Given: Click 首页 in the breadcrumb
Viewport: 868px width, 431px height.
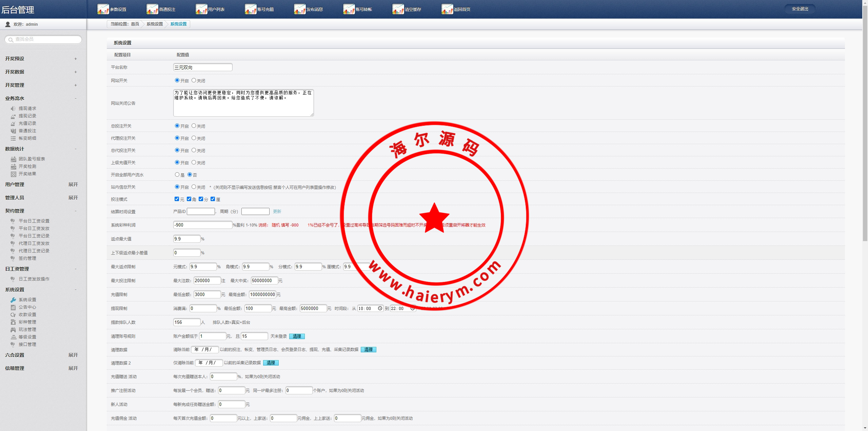Looking at the screenshot, I should pos(135,24).
